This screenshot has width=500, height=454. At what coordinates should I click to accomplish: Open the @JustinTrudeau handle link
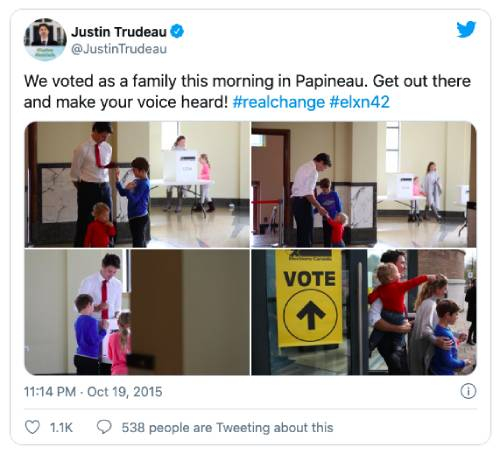click(119, 49)
